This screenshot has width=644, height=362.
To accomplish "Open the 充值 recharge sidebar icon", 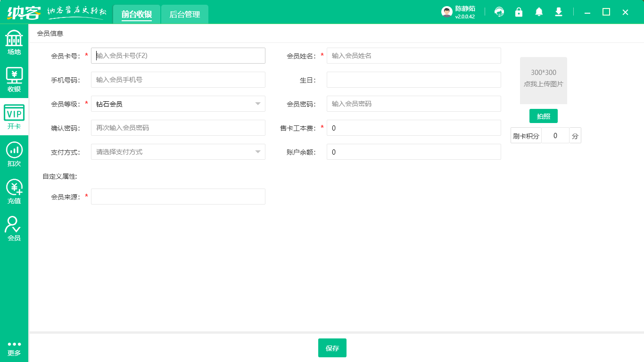I will click(14, 191).
